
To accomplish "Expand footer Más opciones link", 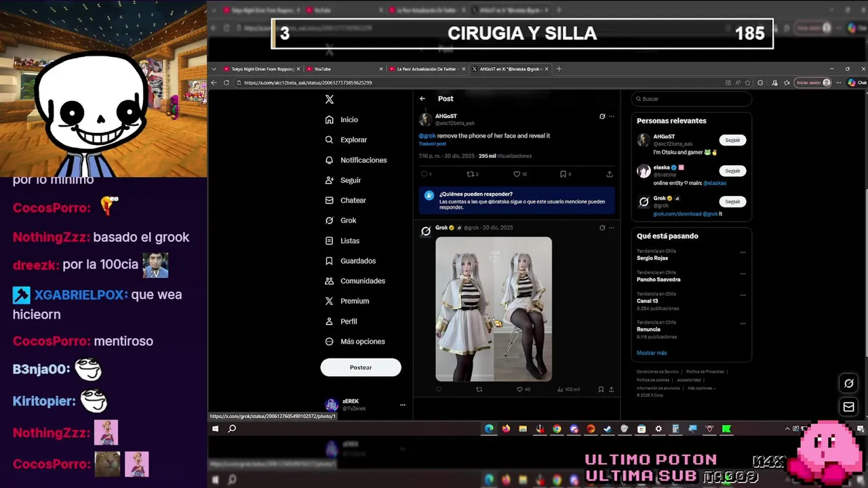I will pos(701,388).
